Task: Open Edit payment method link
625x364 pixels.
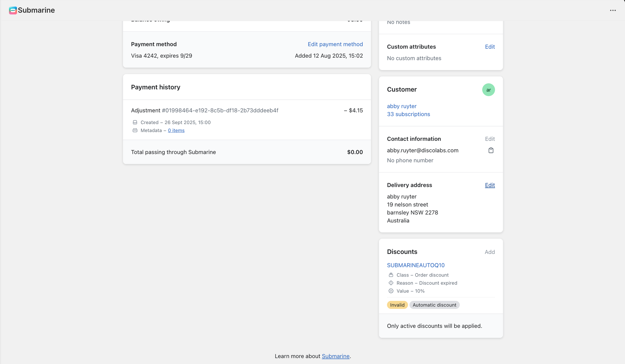Action: pos(335,44)
